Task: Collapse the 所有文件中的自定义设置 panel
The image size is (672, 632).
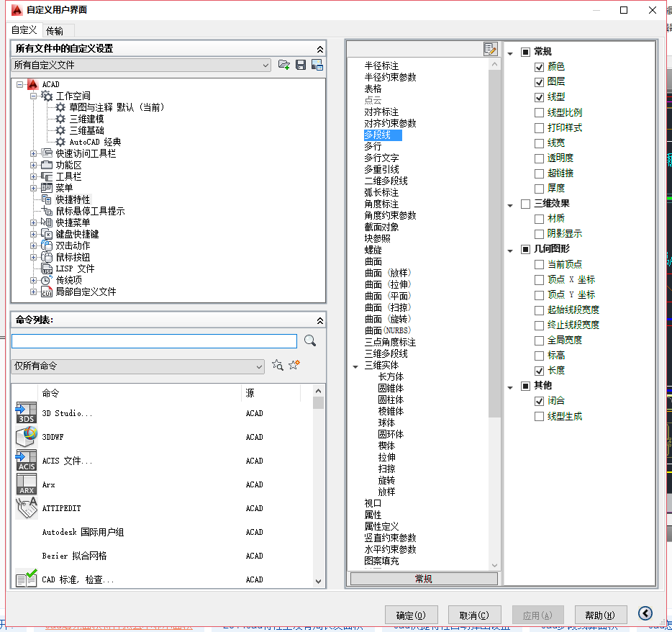Action: click(319, 49)
